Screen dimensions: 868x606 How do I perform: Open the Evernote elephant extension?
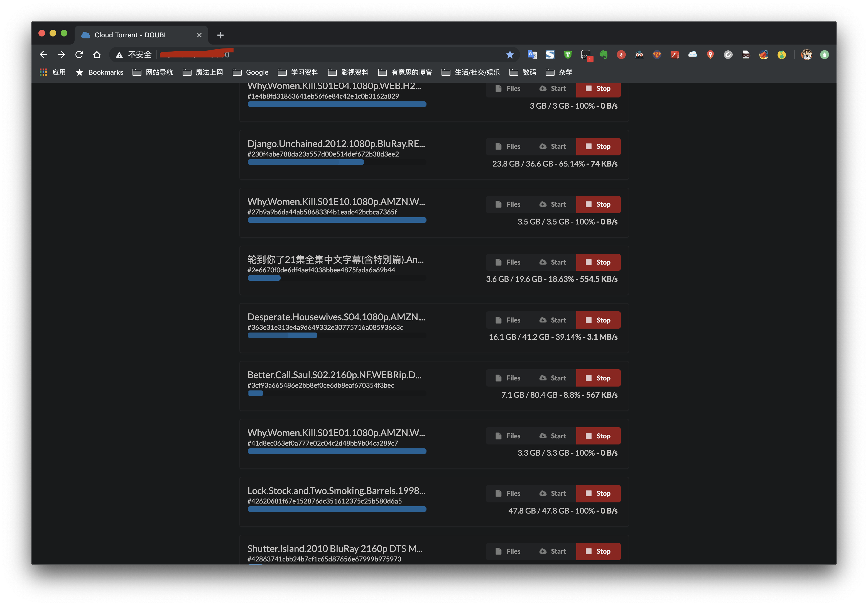603,55
